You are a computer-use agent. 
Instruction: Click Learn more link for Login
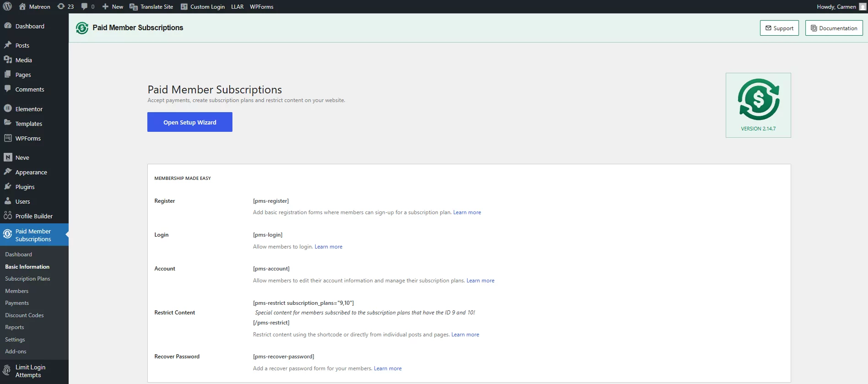pyautogui.click(x=329, y=247)
